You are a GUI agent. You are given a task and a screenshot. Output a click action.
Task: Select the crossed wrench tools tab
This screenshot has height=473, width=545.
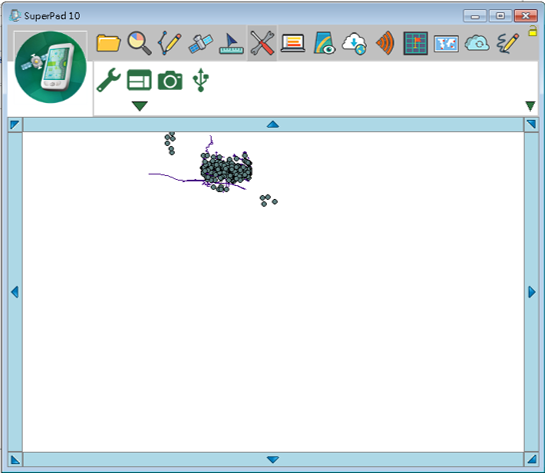point(262,43)
